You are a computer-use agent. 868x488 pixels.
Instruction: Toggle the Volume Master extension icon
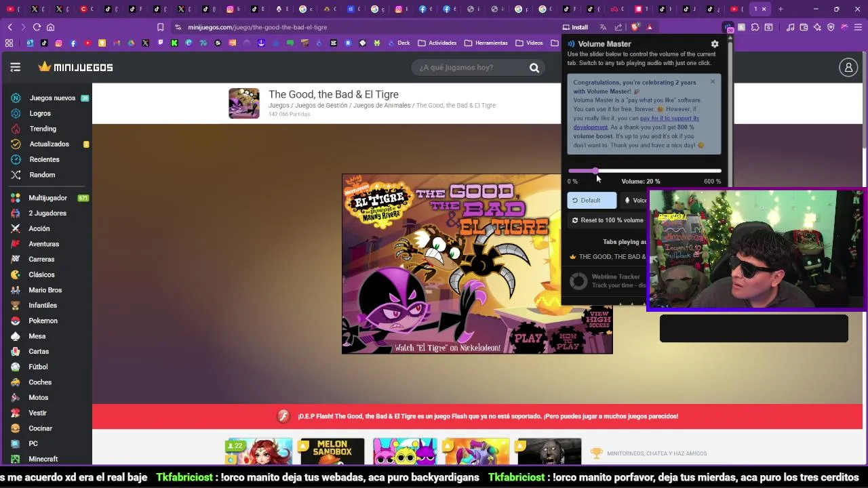(728, 28)
